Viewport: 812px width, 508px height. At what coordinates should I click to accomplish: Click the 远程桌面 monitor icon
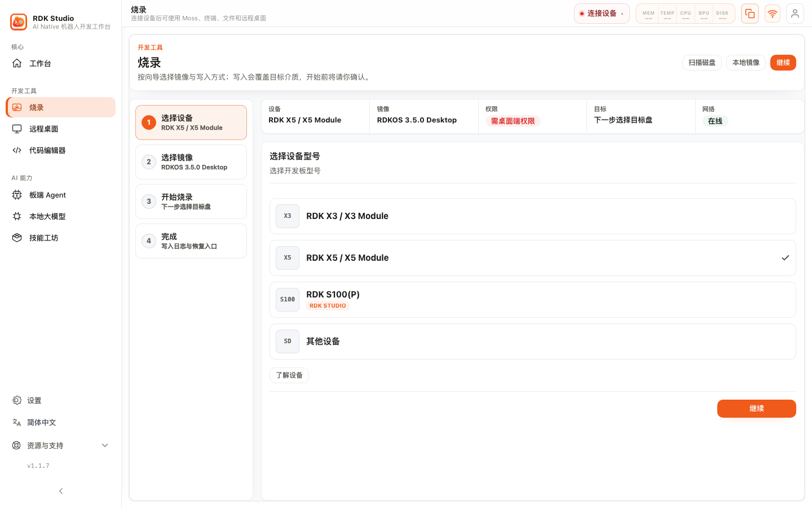tap(17, 129)
